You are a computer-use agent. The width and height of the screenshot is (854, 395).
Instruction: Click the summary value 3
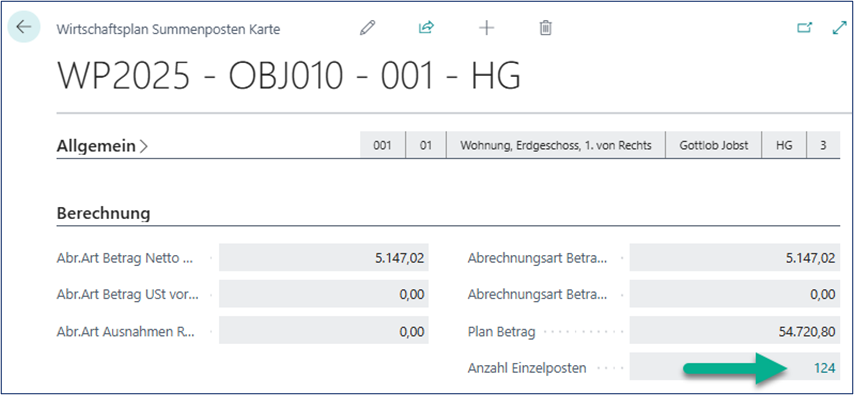pyautogui.click(x=823, y=145)
